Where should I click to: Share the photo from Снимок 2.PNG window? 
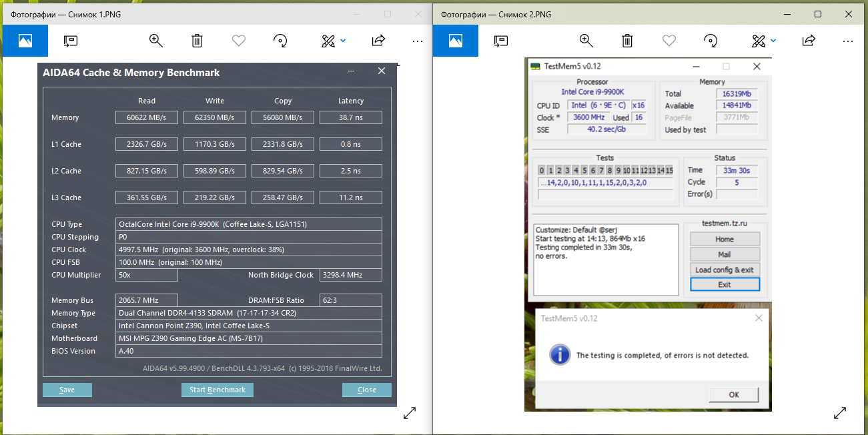[809, 41]
